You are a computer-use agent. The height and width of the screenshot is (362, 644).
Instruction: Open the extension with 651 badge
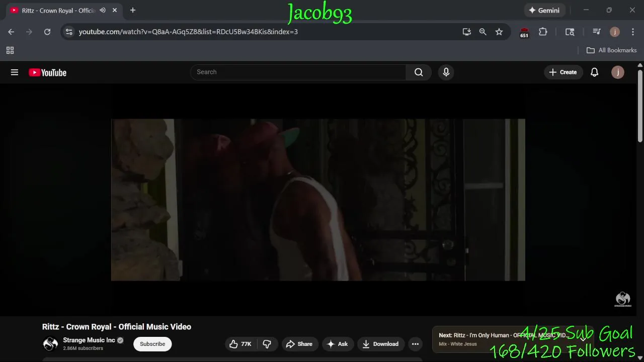(x=524, y=32)
